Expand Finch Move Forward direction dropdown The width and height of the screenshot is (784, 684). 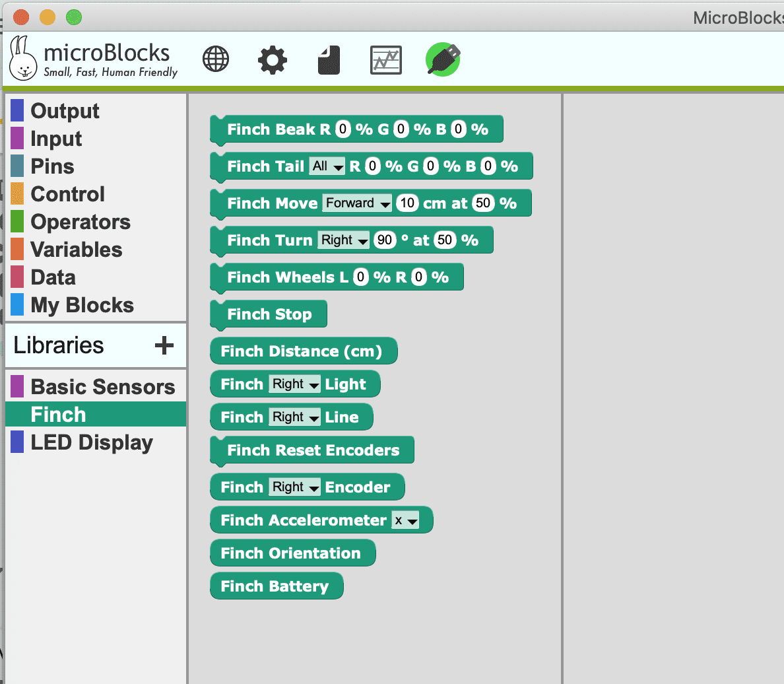coord(357,203)
